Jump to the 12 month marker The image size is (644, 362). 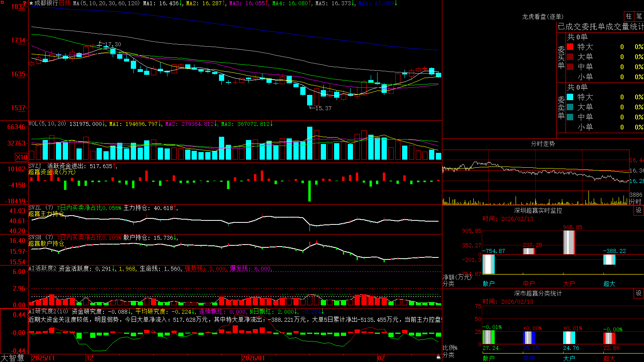(90, 358)
